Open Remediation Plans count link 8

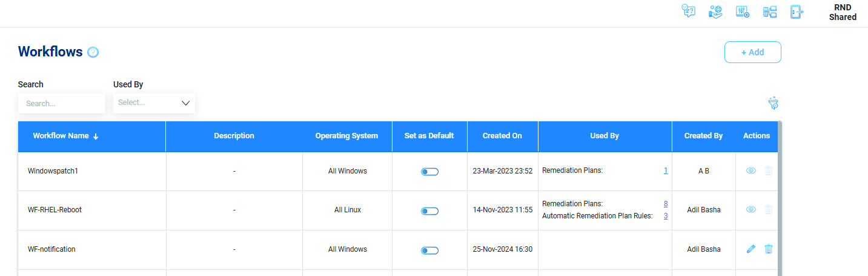(666, 204)
